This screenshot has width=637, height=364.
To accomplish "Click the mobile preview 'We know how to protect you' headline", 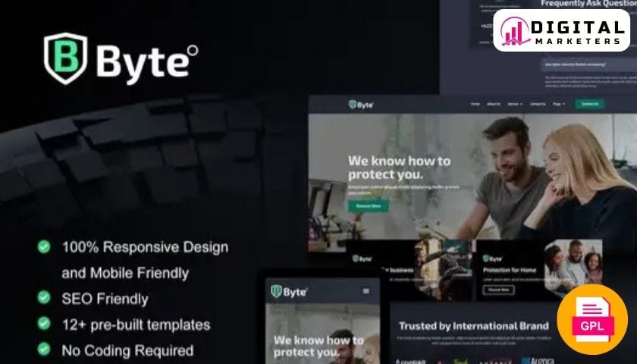I will 318,346.
